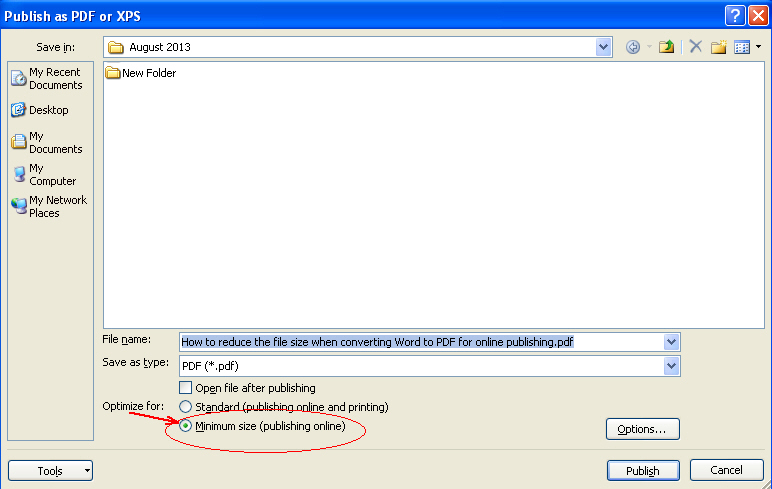This screenshot has width=772, height=489.
Task: Click the Publish button
Action: 643,471
